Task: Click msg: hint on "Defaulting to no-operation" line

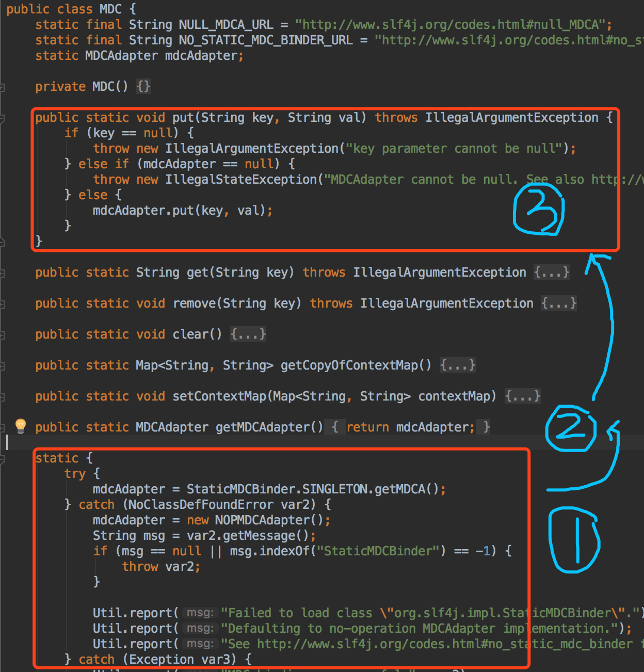Action: [x=200, y=629]
